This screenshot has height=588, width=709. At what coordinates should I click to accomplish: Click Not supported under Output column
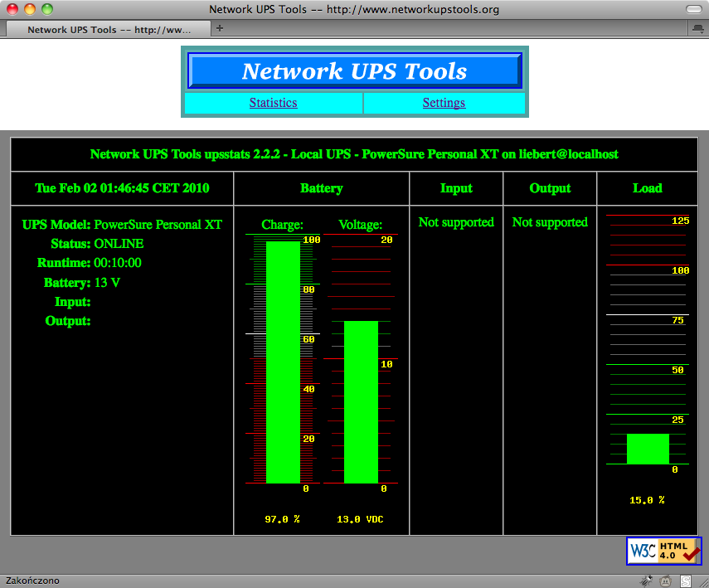coord(550,222)
